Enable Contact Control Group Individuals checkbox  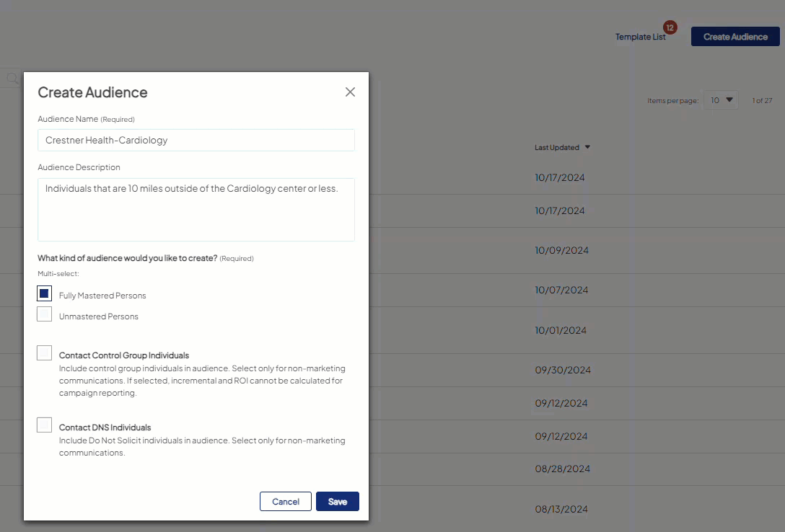(44, 353)
